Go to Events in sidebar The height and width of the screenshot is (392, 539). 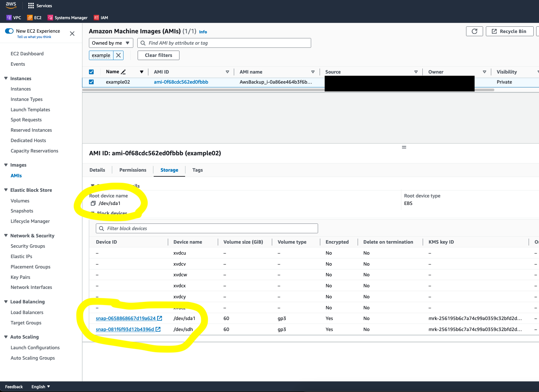(x=18, y=64)
